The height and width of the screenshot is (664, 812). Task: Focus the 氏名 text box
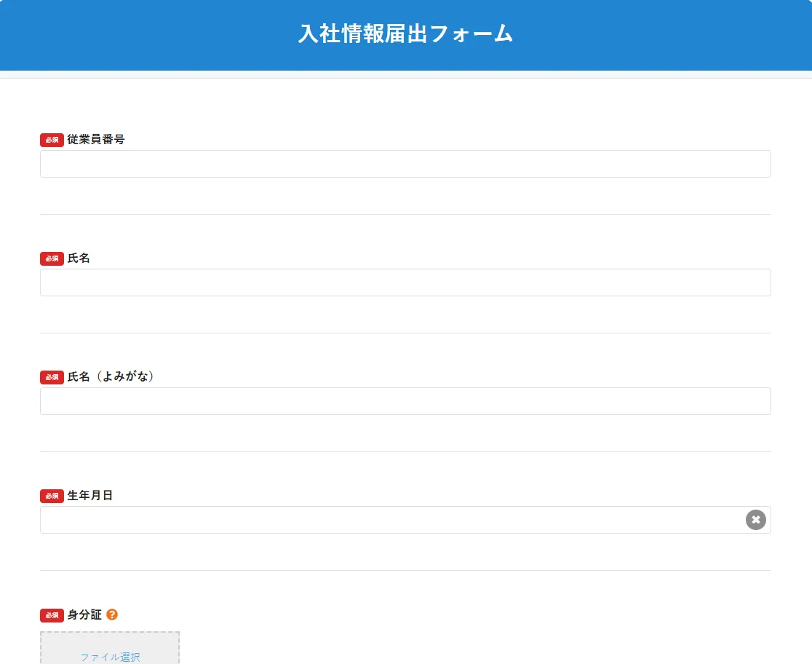(405, 282)
